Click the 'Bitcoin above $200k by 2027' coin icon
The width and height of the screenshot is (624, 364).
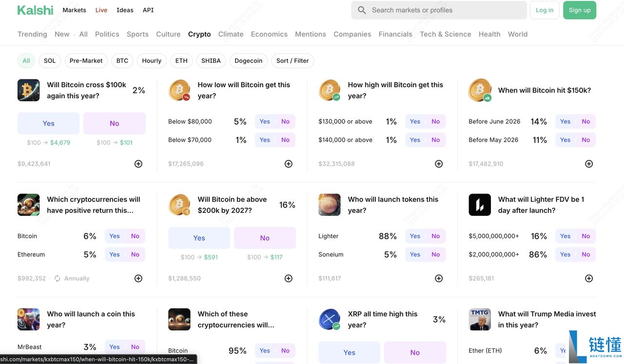tap(179, 205)
